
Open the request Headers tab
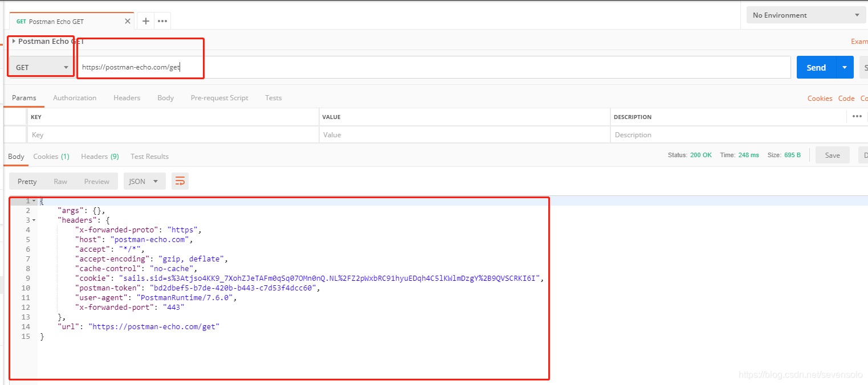pyautogui.click(x=127, y=98)
